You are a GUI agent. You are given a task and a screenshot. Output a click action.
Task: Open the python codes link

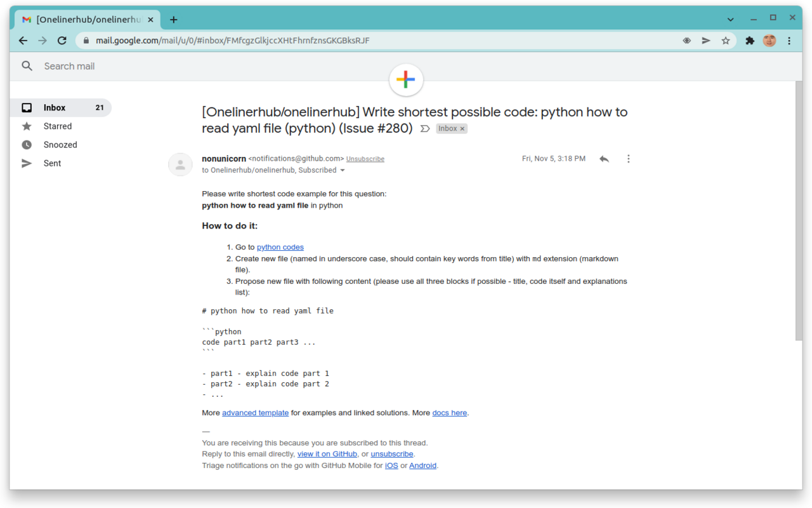(x=280, y=247)
